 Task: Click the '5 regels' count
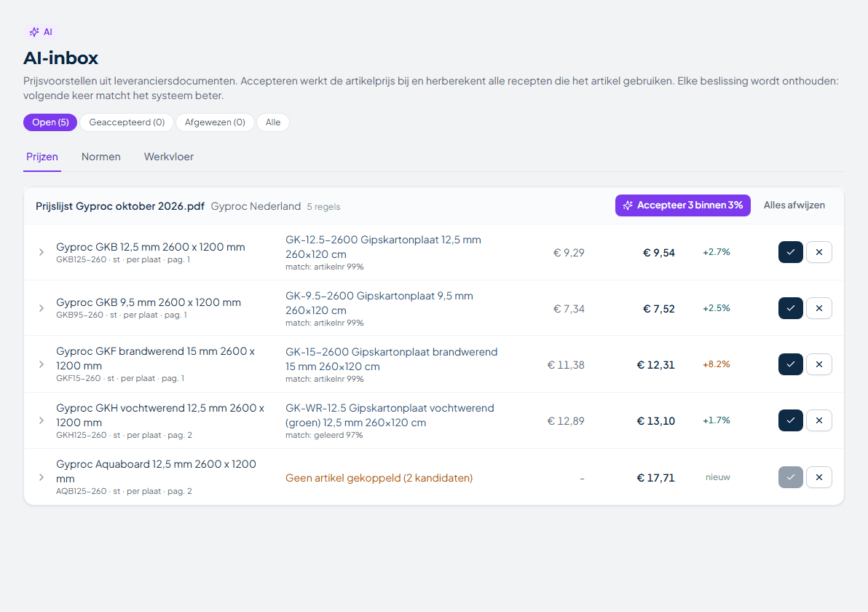click(324, 207)
